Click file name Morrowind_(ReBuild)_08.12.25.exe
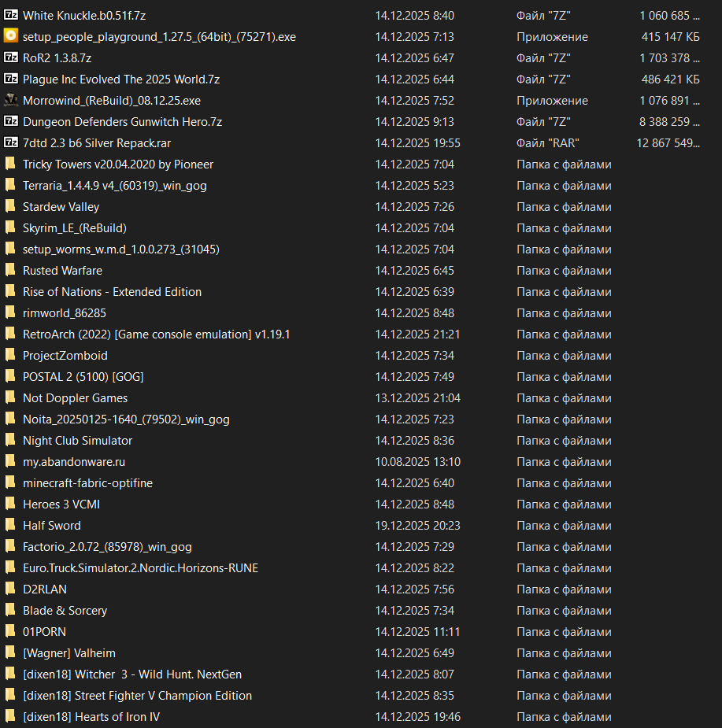Screen dimensions: 722x728 112,101
